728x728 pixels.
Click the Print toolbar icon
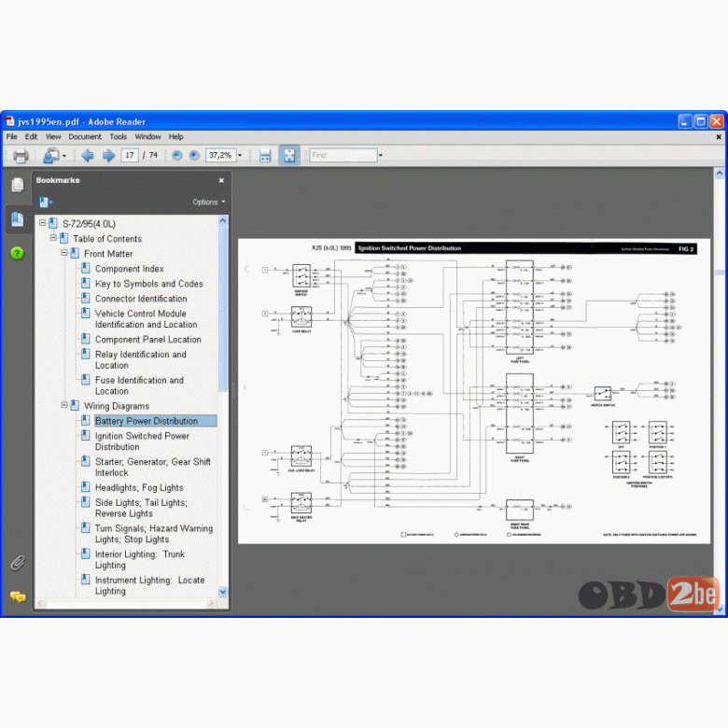[x=21, y=156]
